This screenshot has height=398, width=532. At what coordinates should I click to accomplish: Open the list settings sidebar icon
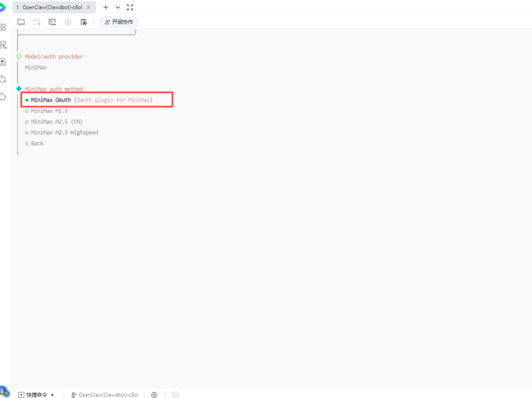click(x=3, y=44)
